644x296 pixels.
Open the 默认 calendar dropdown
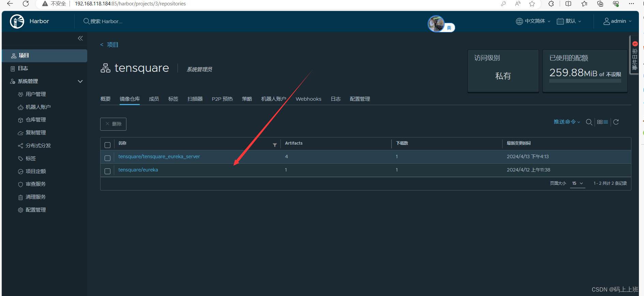pyautogui.click(x=569, y=21)
